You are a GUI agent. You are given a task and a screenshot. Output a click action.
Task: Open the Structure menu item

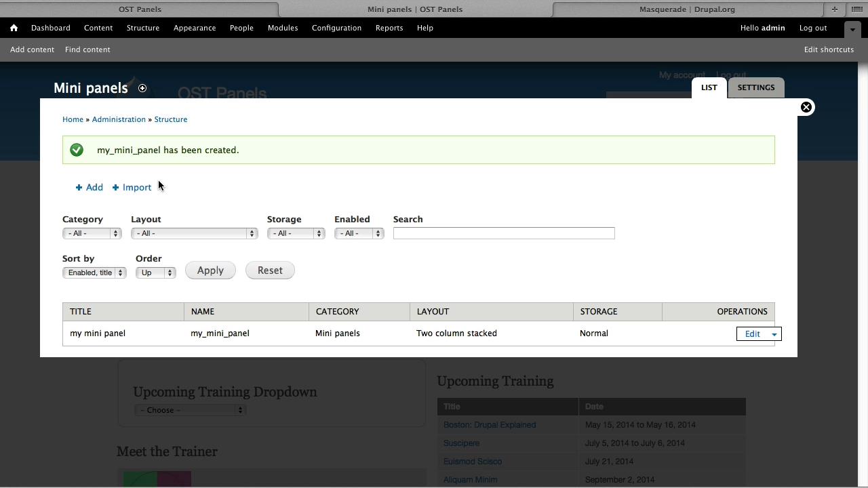tap(143, 28)
